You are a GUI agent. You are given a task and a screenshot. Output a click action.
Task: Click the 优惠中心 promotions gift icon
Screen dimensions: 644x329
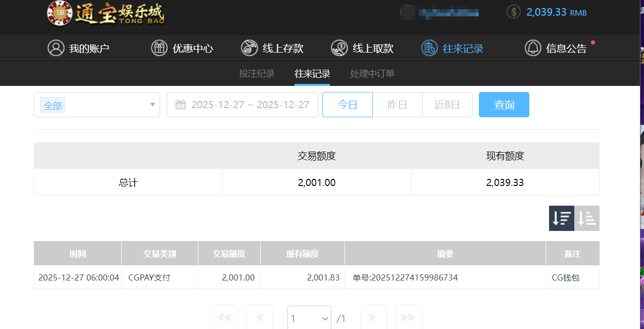pos(159,48)
